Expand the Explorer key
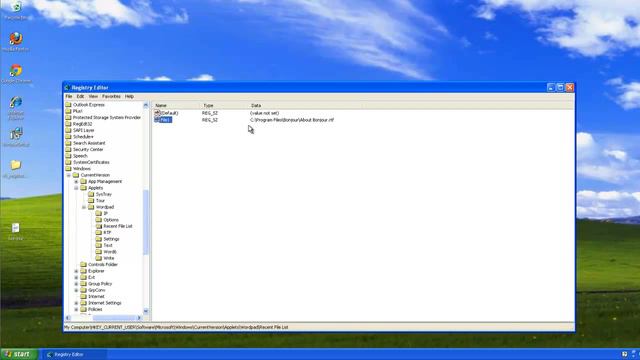The width and height of the screenshot is (640, 360). click(x=76, y=271)
